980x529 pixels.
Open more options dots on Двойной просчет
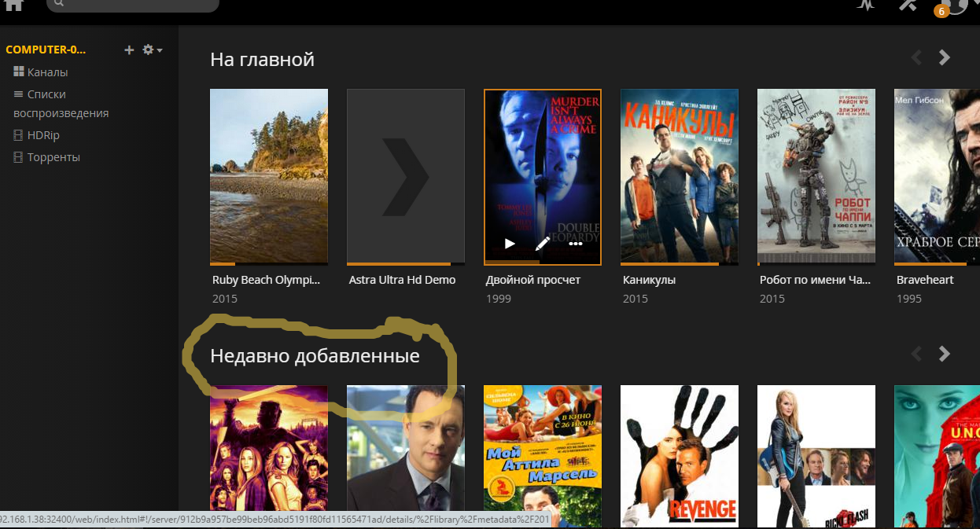576,244
